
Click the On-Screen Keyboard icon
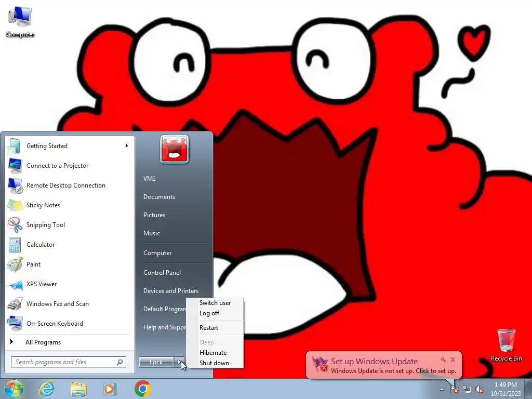coord(14,323)
